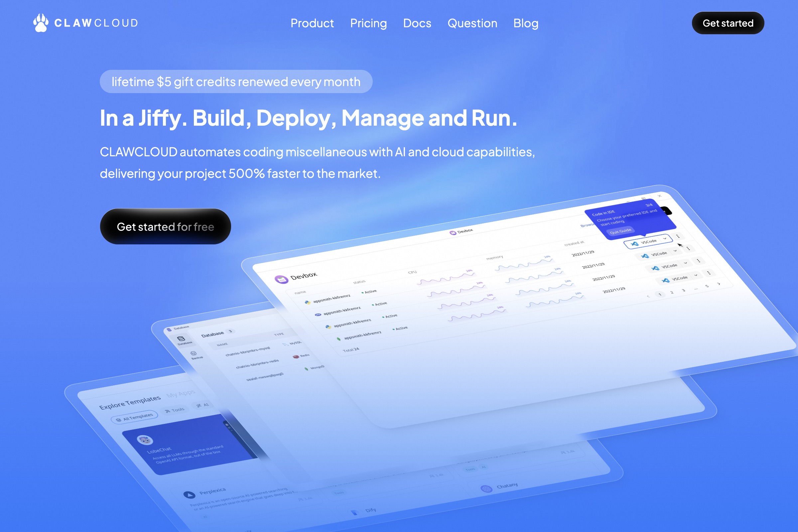Expand the last row's VSCode dropdown arrow

click(x=696, y=275)
